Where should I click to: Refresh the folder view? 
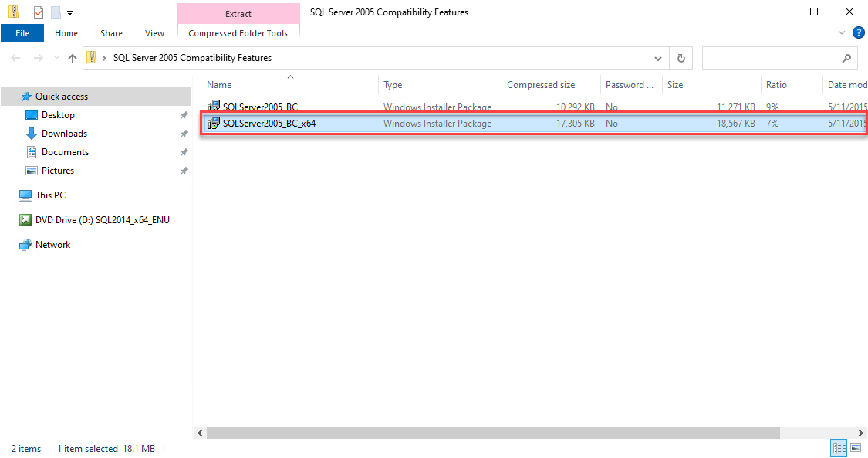click(x=681, y=58)
